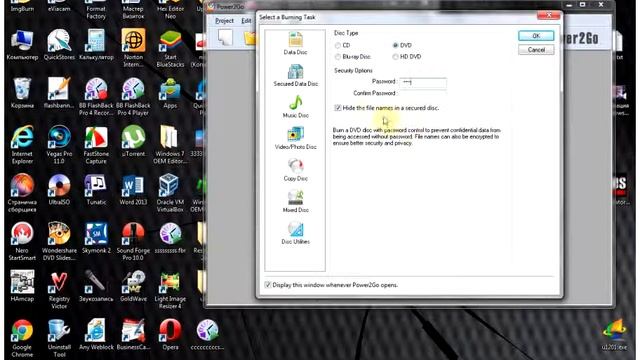Open Any Weblock desktop shortcut
The image size is (640, 360).
pyautogui.click(x=96, y=335)
